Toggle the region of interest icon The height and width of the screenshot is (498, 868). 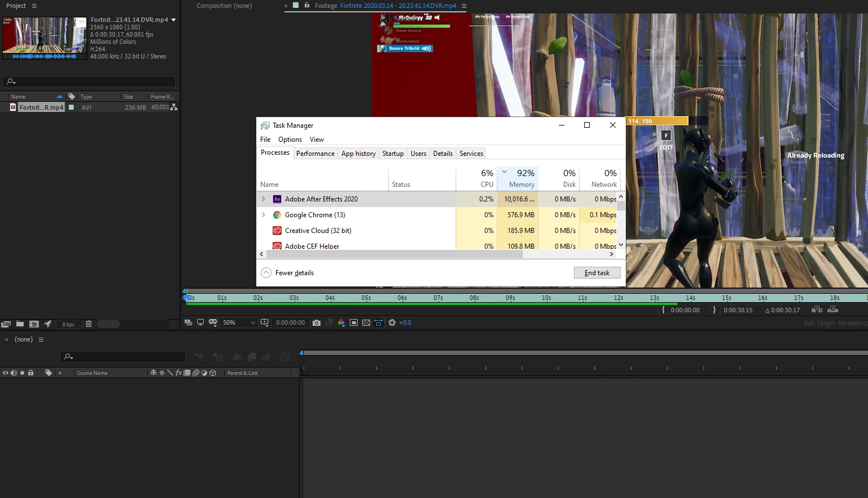tap(354, 322)
